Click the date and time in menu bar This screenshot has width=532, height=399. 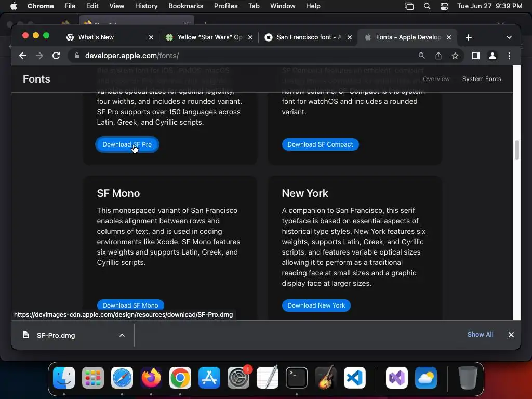click(x=489, y=6)
